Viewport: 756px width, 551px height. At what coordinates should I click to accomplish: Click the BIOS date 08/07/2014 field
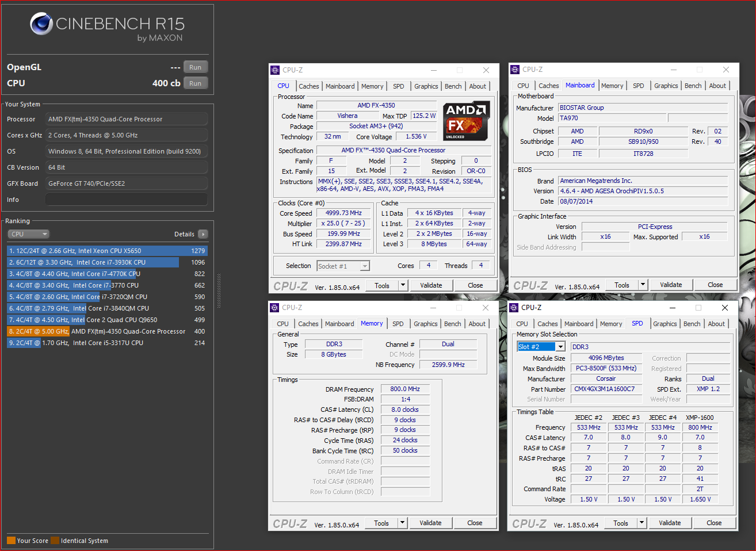[x=643, y=201]
